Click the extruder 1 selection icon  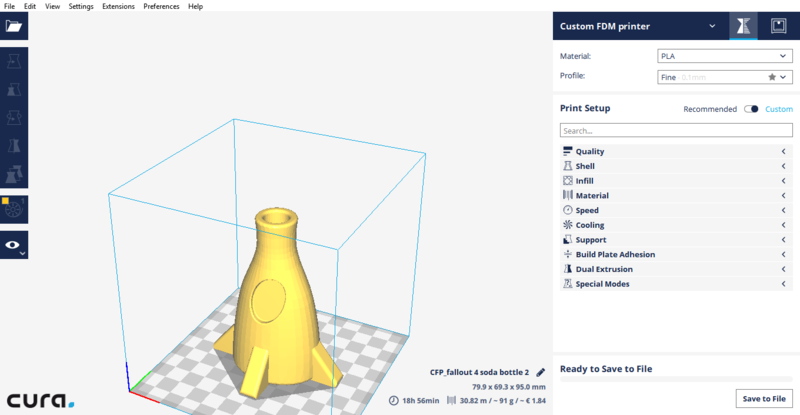(x=14, y=209)
